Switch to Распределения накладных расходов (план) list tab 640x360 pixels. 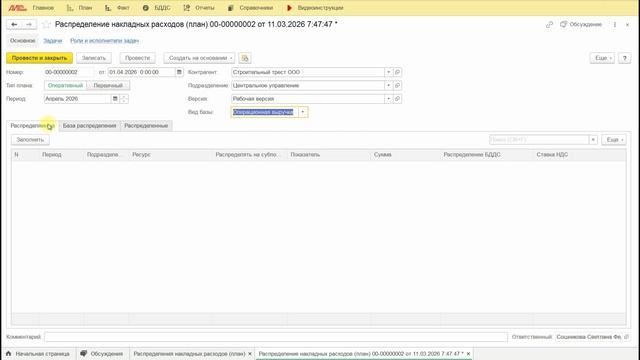189,354
